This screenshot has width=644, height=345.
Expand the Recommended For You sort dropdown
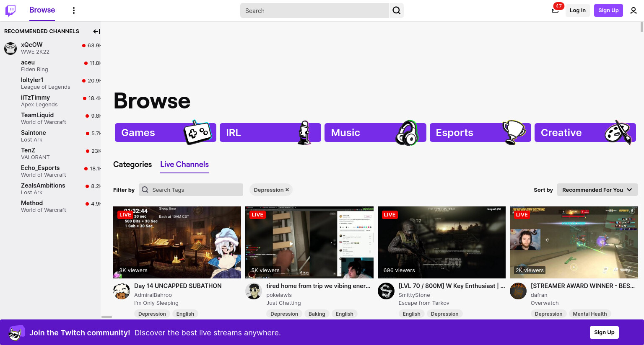point(597,190)
